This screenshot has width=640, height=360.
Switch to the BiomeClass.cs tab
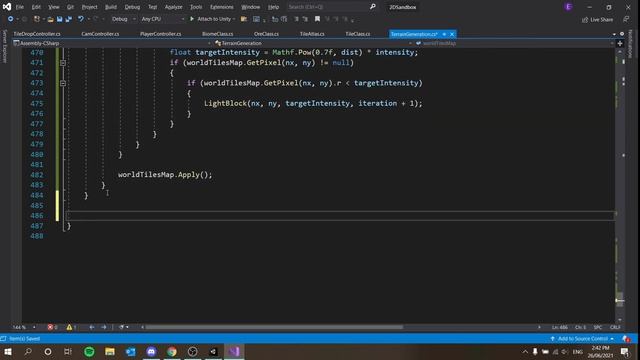click(218, 34)
